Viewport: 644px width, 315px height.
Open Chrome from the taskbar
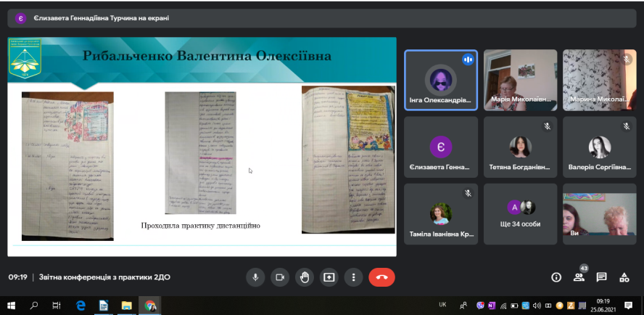pyautogui.click(x=149, y=306)
